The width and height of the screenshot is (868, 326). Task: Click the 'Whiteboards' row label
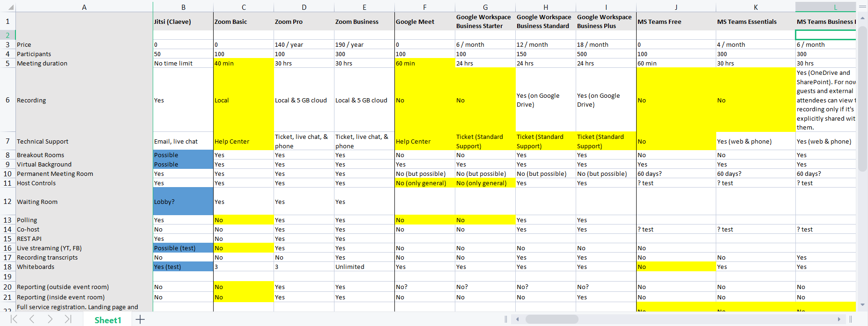pyautogui.click(x=84, y=267)
